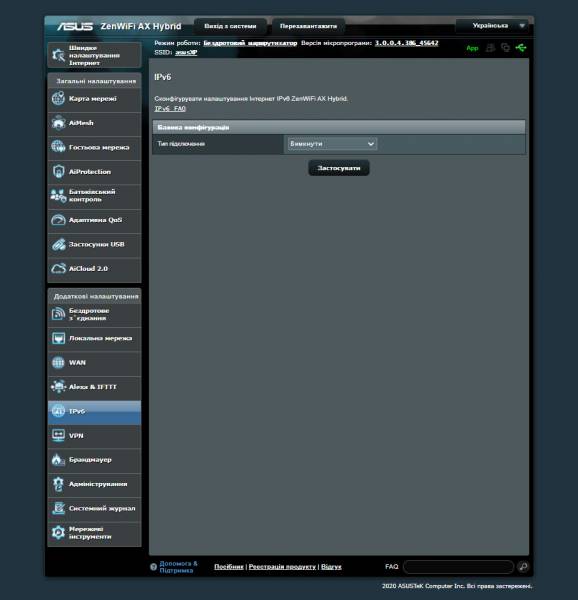Click the Guest Network (Гостьова мережа) icon
This screenshot has width=578, height=600.
[58, 147]
